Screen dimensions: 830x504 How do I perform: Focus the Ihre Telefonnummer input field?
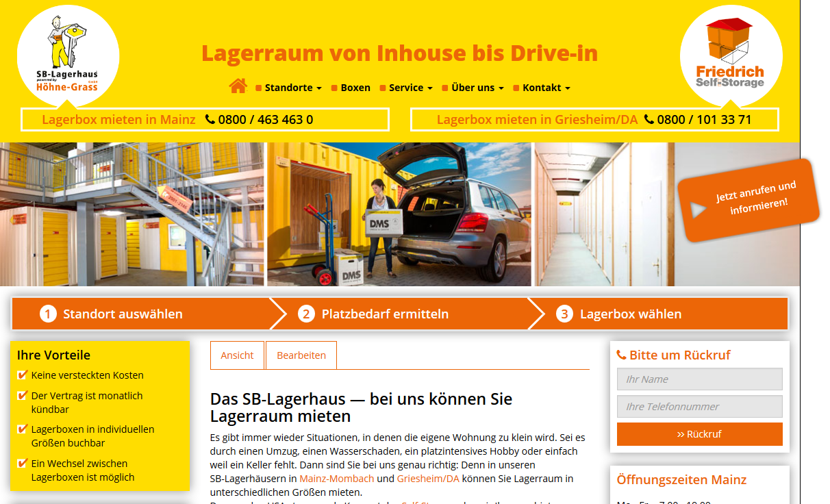pos(699,407)
